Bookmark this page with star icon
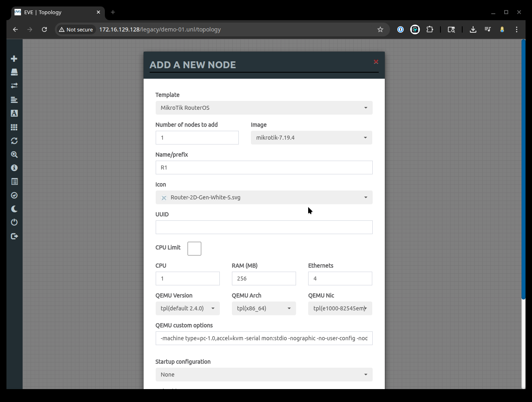532x402 pixels. tap(380, 29)
